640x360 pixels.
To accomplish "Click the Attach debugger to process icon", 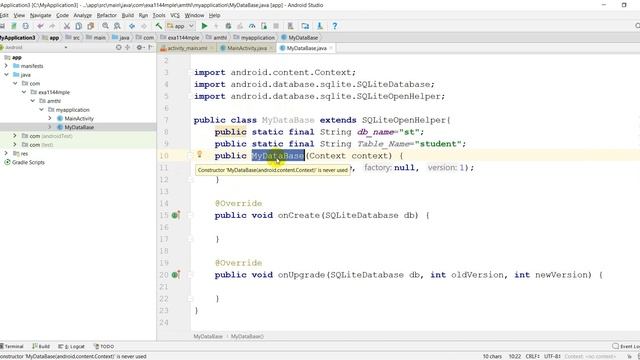I will tap(264, 26).
